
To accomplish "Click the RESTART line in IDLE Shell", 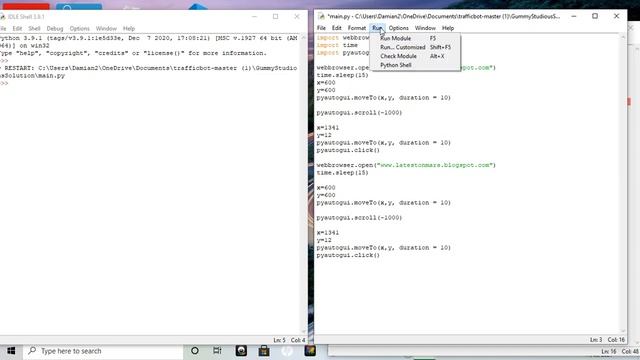I will [149, 72].
